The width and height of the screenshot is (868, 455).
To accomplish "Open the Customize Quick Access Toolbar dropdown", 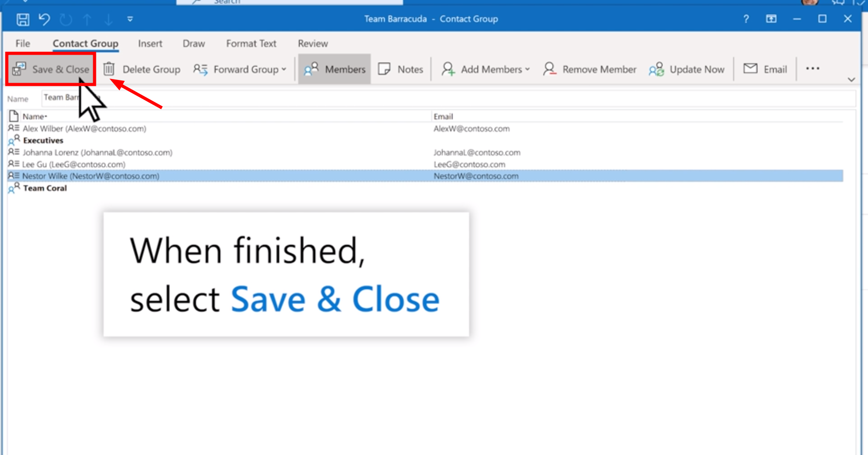I will (129, 19).
